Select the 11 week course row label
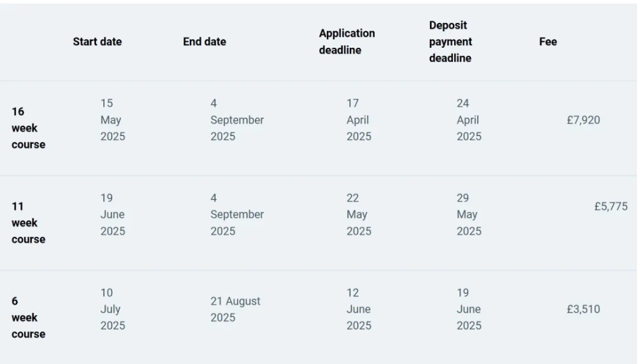Screen dimensions: 637x364 [28, 223]
